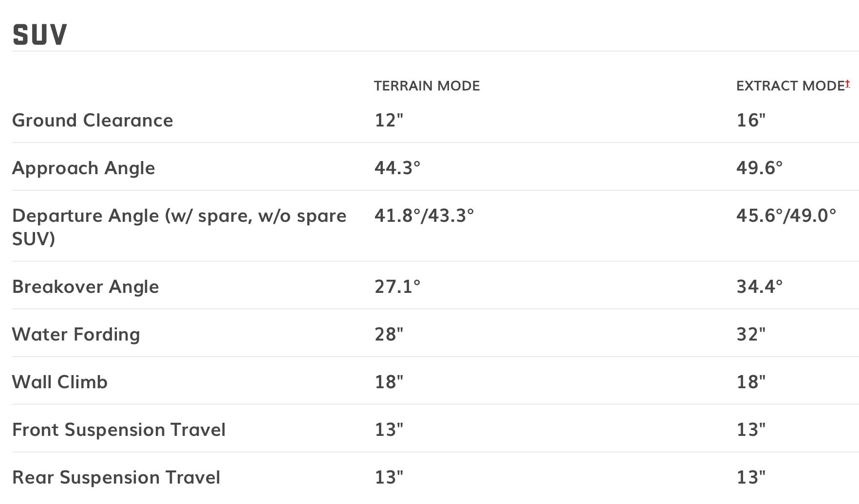Click the 44.3° terrain approach angle value
The width and height of the screenshot is (859, 504).
pyautogui.click(x=397, y=168)
